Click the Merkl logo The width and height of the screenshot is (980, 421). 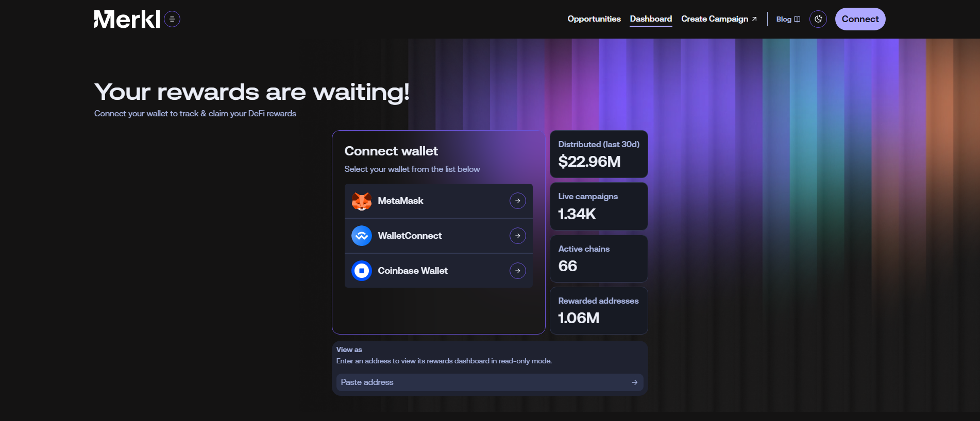127,19
